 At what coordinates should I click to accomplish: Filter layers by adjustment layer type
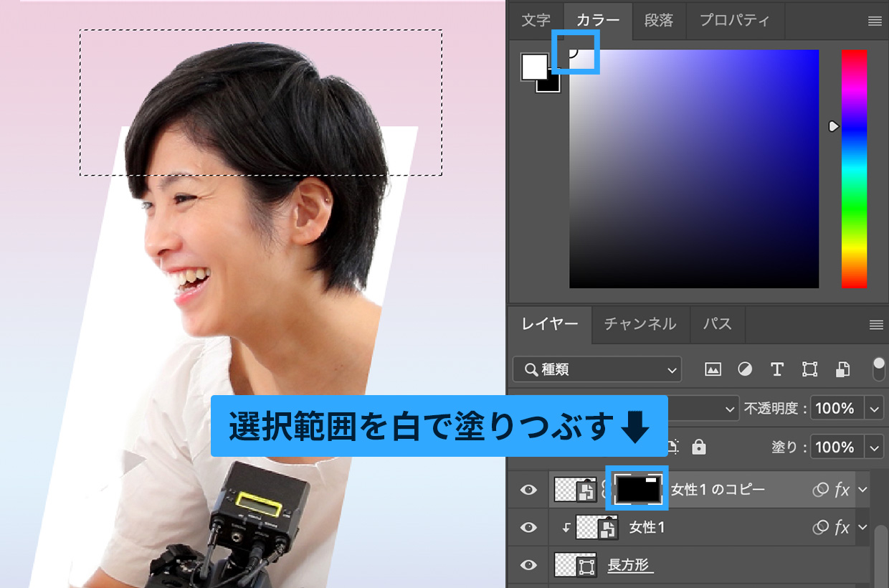click(745, 370)
